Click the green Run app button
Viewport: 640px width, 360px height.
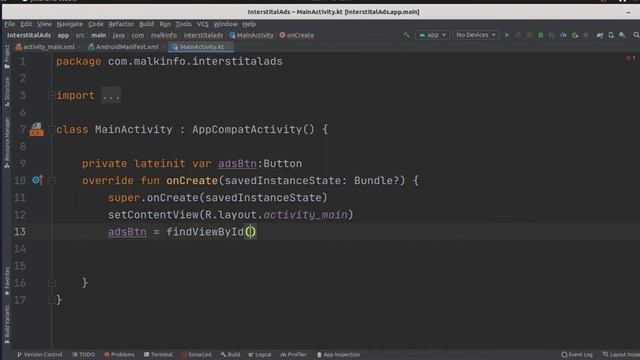(x=507, y=35)
